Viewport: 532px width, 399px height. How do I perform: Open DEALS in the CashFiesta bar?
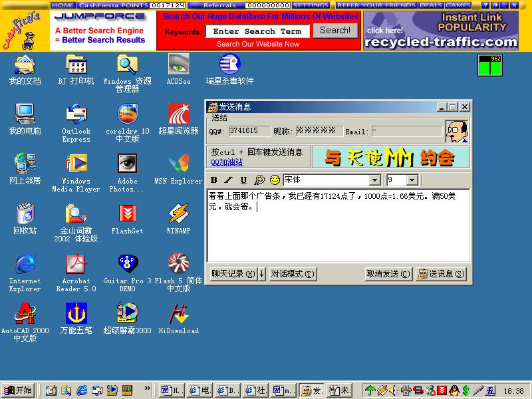pyautogui.click(x=432, y=5)
